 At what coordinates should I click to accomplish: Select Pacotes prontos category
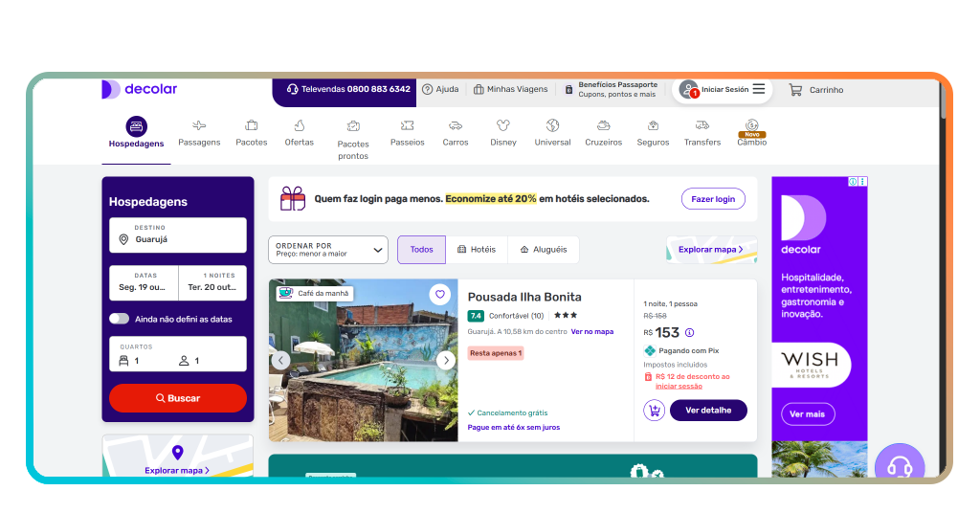[x=353, y=140]
